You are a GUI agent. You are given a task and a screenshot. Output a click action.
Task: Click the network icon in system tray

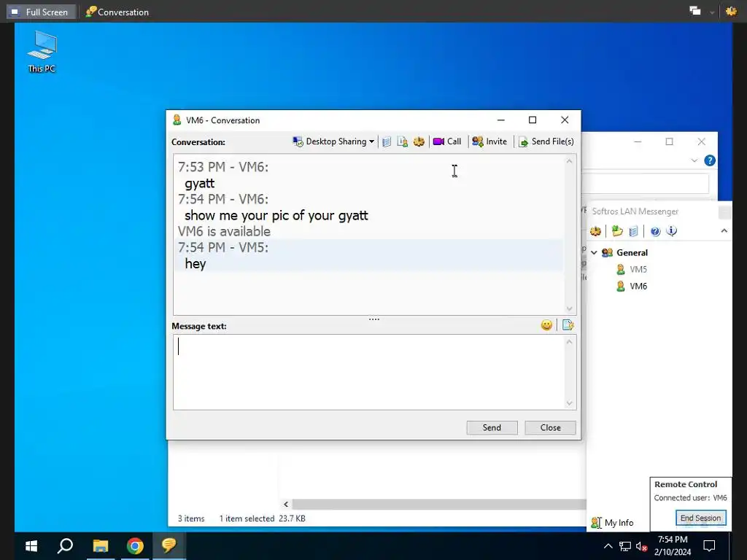click(625, 546)
